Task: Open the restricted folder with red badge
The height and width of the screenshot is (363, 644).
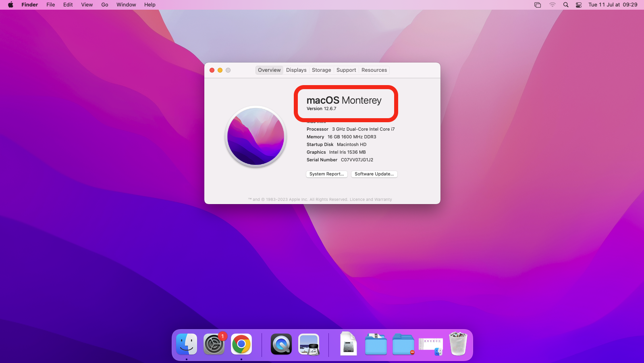Action: [403, 344]
